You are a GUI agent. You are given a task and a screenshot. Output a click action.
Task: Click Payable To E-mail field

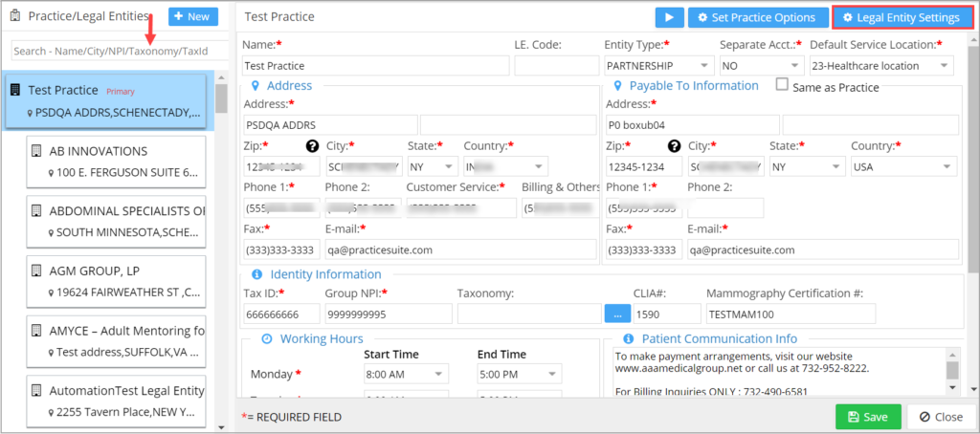[x=822, y=250]
